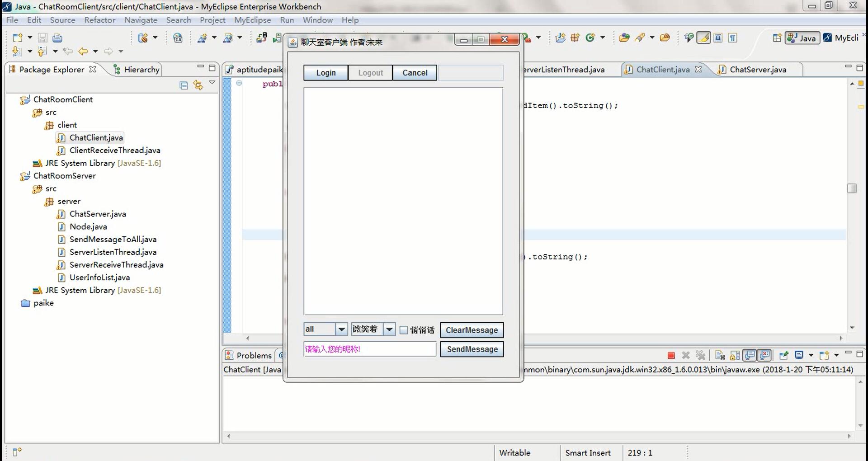The width and height of the screenshot is (868, 461).
Task: Open the Navigate menu
Action: pos(141,20)
